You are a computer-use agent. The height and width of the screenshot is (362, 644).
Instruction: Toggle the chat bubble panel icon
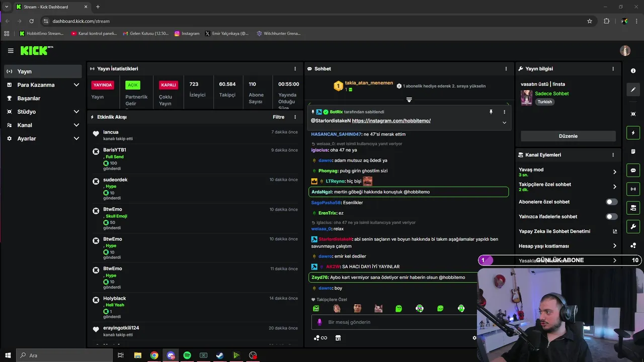pos(633,170)
